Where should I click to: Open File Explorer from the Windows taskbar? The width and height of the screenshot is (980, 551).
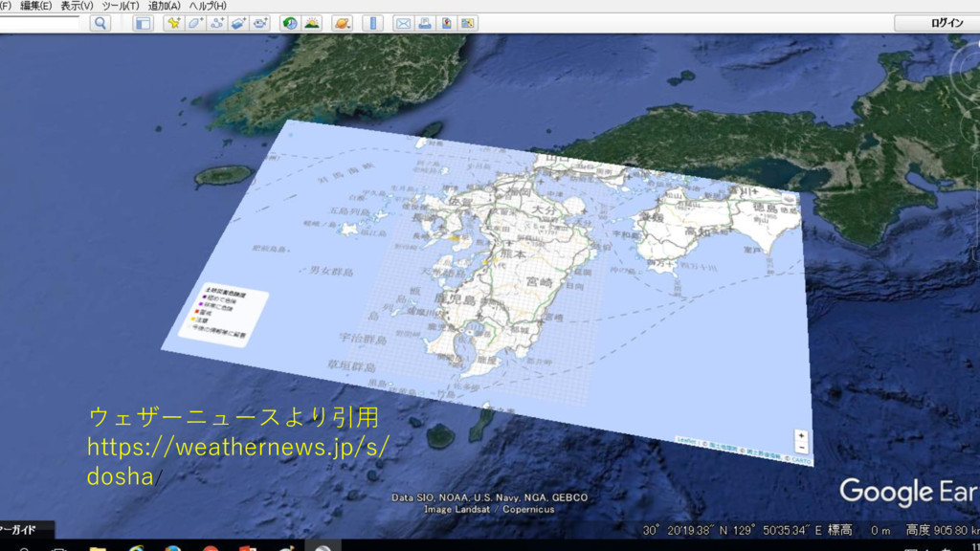point(98,548)
